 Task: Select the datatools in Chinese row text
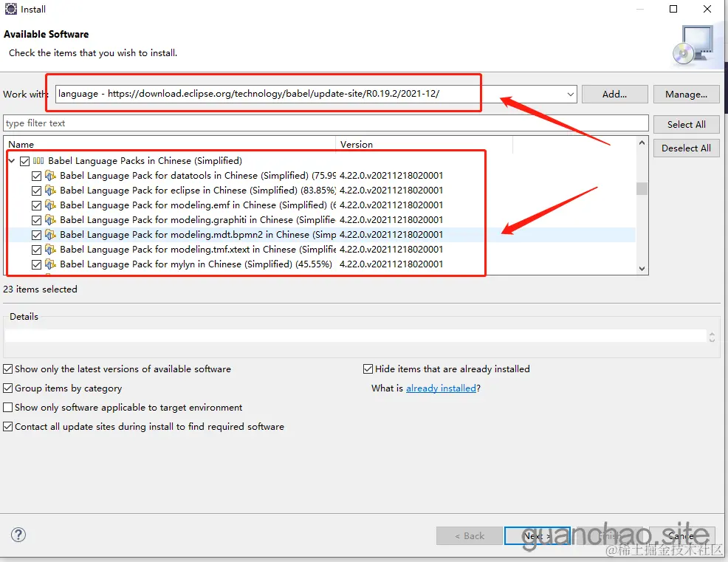tap(198, 176)
